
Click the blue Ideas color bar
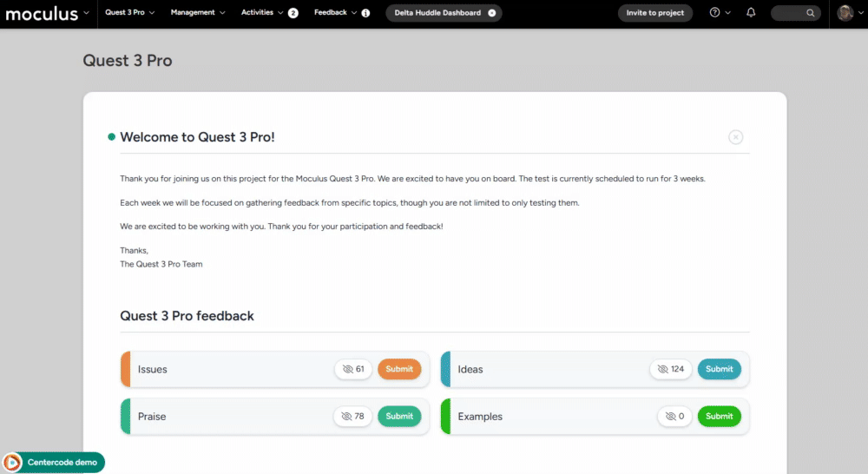pyautogui.click(x=445, y=369)
